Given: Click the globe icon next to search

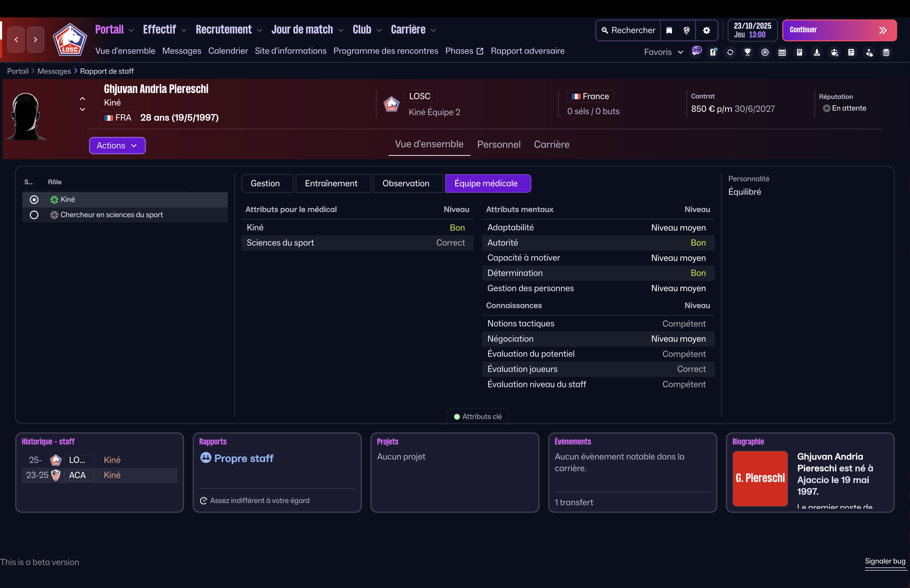Looking at the screenshot, I should point(686,30).
